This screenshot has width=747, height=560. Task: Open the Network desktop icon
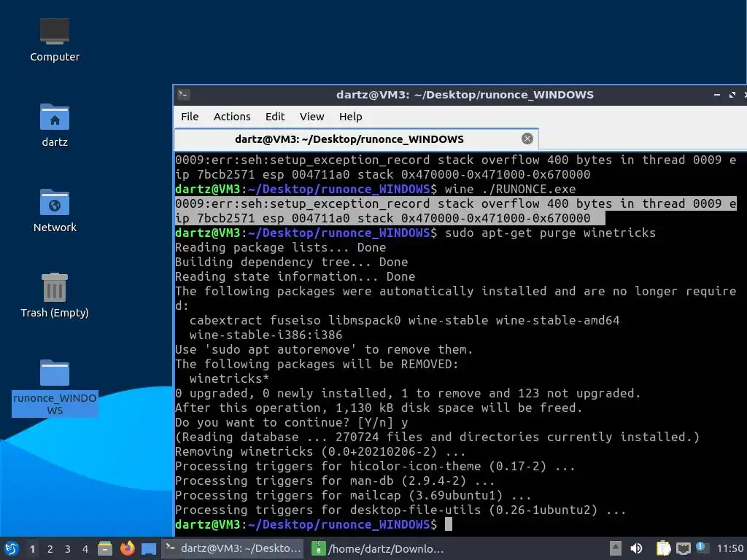tap(54, 211)
